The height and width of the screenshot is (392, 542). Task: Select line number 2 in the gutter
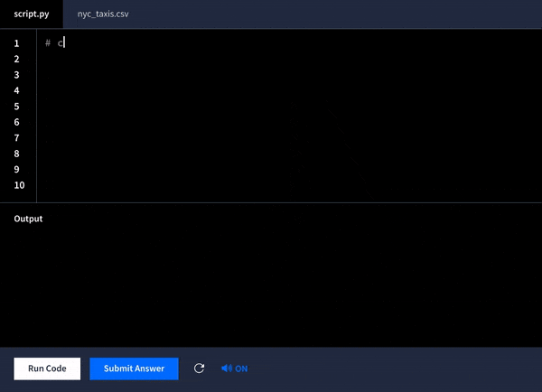[17, 59]
